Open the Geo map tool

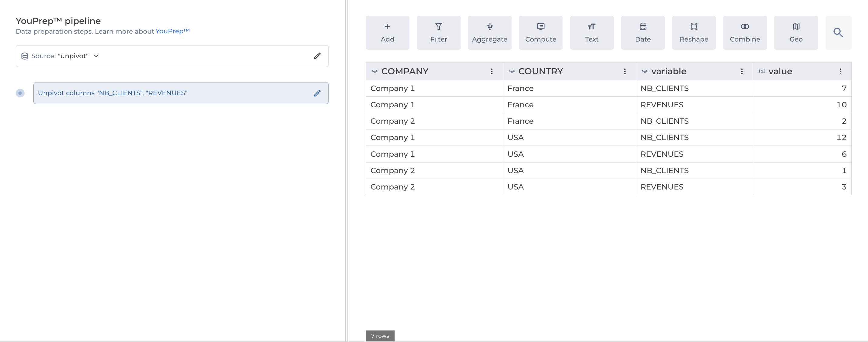(x=796, y=32)
